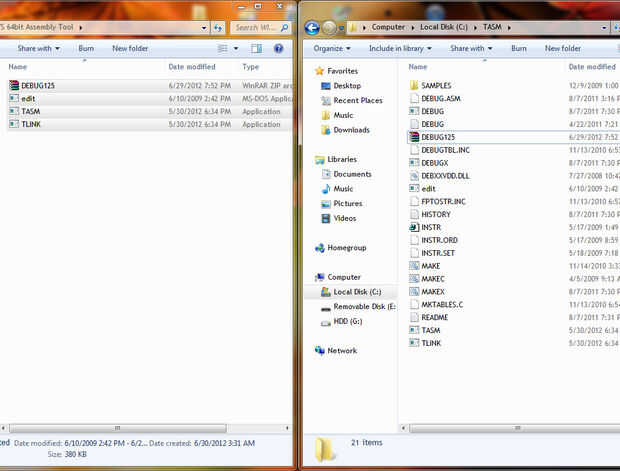This screenshot has width=620, height=471.
Task: Expand the arrow after Computer in the breadcrumb
Action: point(412,28)
